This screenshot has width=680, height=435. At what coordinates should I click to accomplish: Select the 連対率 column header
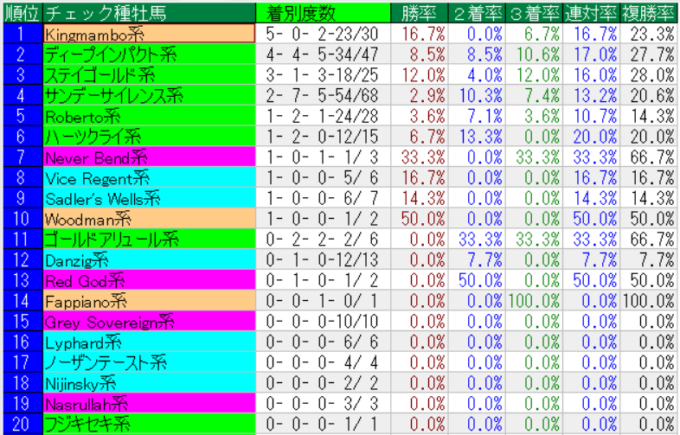[588, 12]
